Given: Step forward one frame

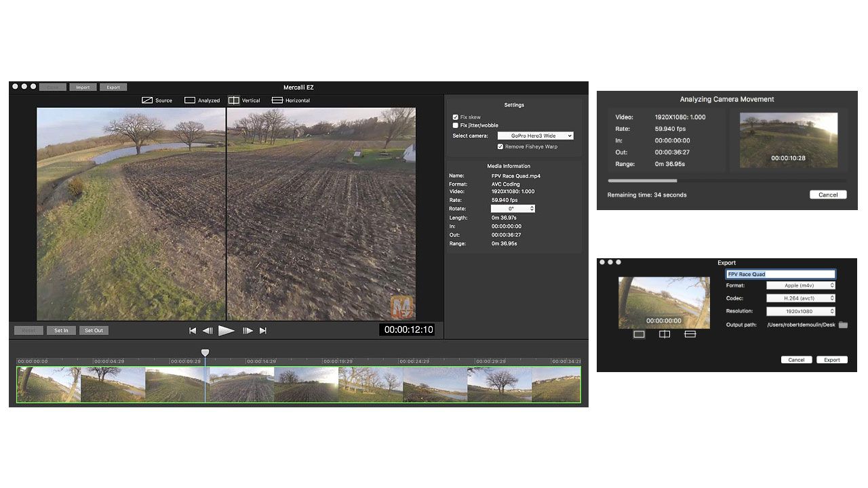Looking at the screenshot, I should (x=248, y=331).
